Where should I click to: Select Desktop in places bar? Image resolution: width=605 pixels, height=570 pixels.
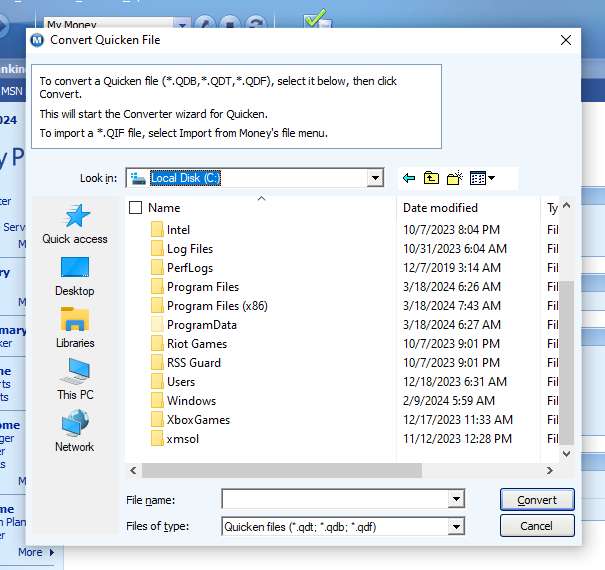pyautogui.click(x=75, y=276)
